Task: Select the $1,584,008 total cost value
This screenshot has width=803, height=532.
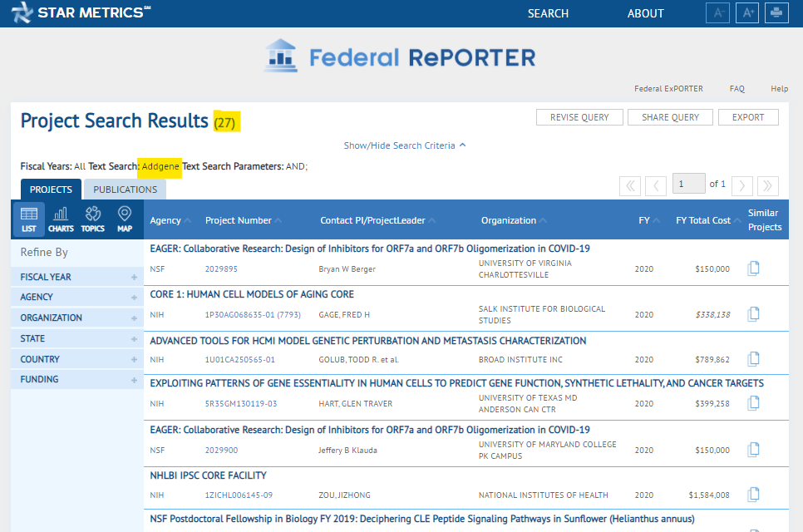Action: (709, 495)
